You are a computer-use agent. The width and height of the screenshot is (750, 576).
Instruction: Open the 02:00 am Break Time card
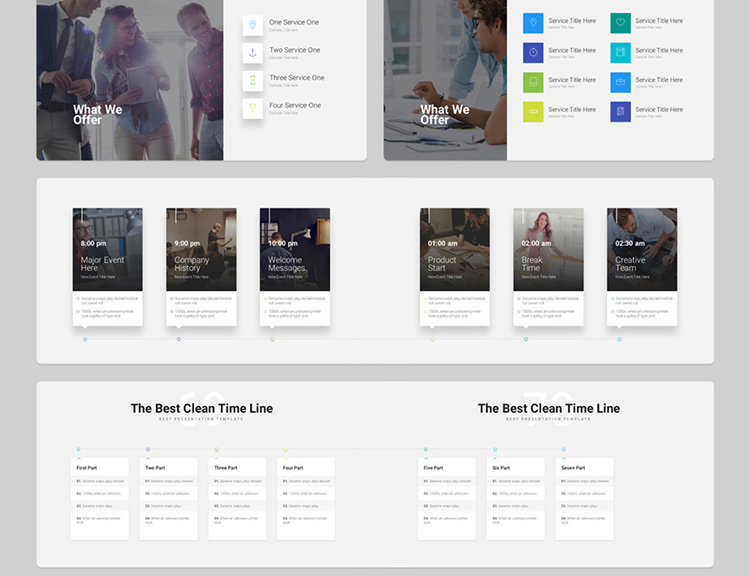[x=548, y=265]
